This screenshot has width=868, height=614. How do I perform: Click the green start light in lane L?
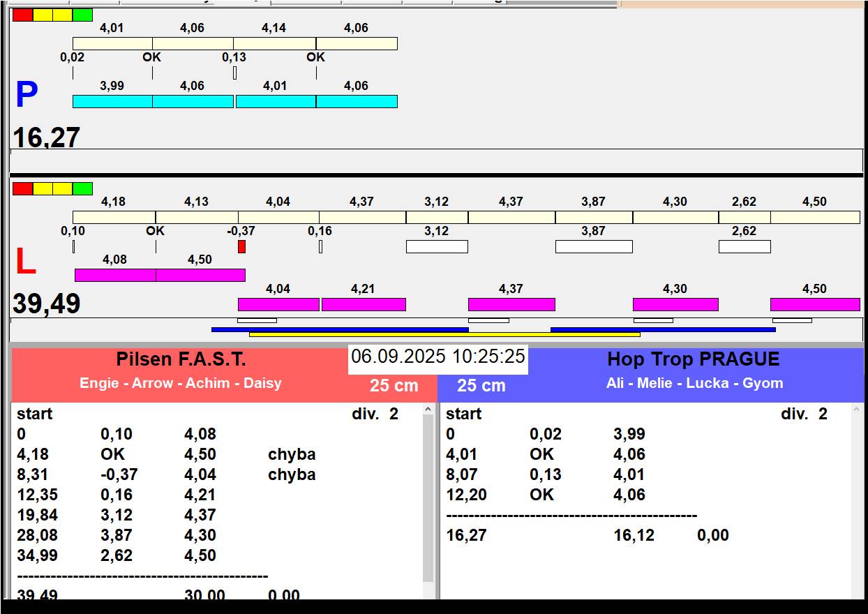[x=82, y=188]
